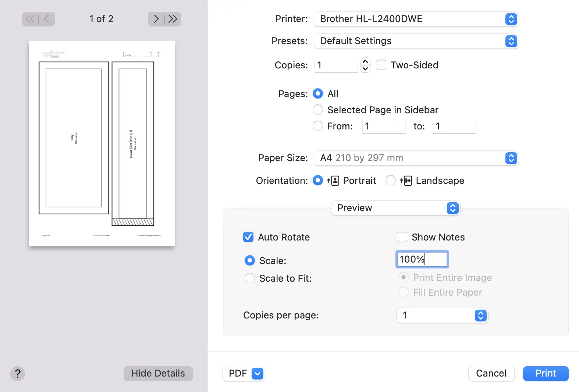
Task: Open the PDF options arrow menu
Action: (x=257, y=374)
